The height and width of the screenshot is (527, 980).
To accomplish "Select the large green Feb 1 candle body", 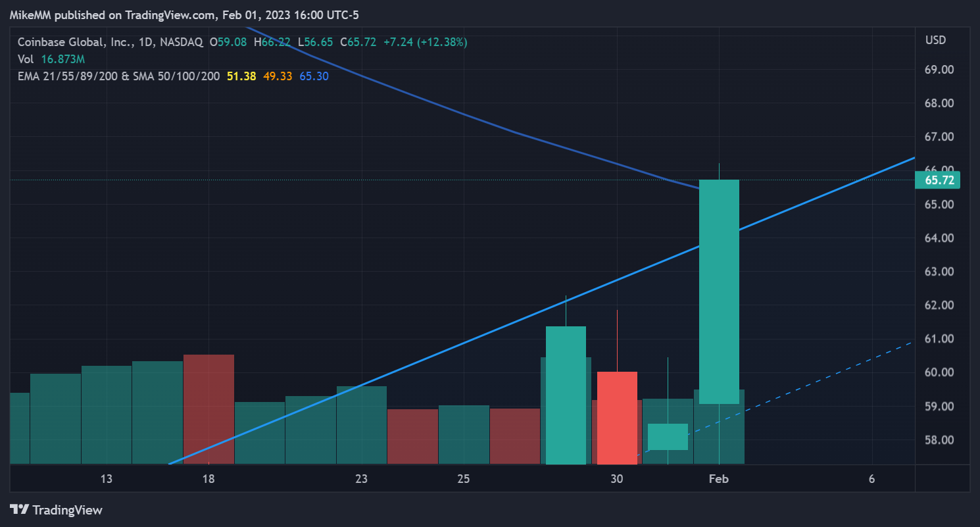I will (719, 291).
